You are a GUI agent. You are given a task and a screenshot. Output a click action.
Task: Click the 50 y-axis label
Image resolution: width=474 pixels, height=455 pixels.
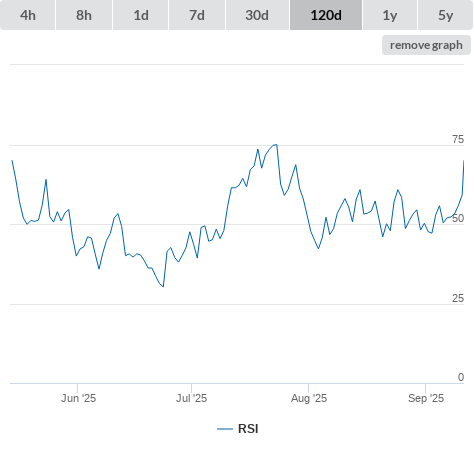458,218
